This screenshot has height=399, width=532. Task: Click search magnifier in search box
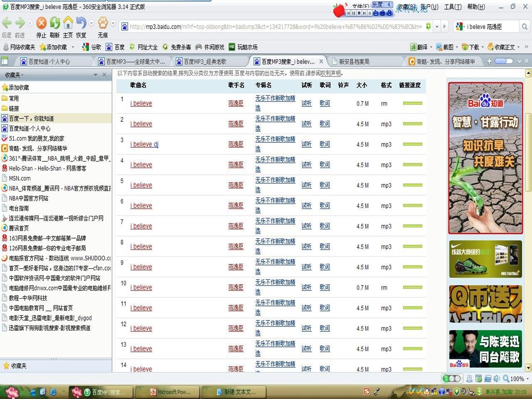pyautogui.click(x=524, y=27)
